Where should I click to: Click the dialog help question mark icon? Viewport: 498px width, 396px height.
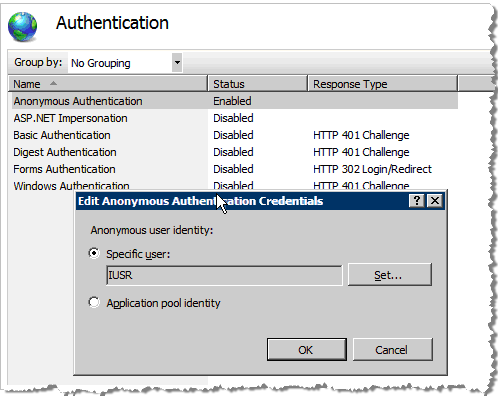click(x=417, y=201)
